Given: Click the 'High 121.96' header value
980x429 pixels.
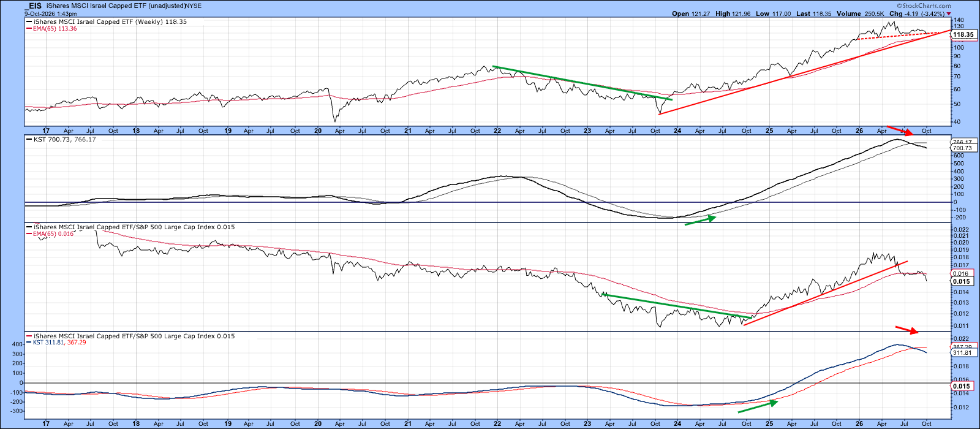Looking at the screenshot, I should click(x=733, y=13).
